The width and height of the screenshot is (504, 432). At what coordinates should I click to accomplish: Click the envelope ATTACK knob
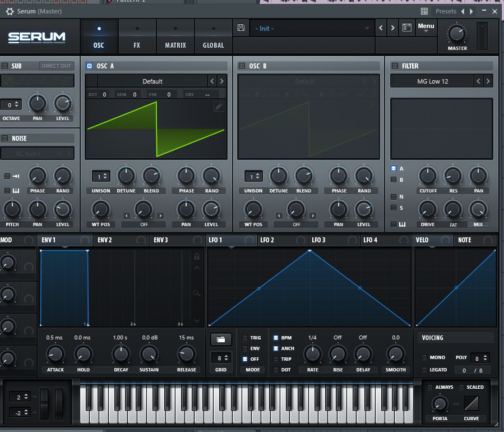point(55,354)
